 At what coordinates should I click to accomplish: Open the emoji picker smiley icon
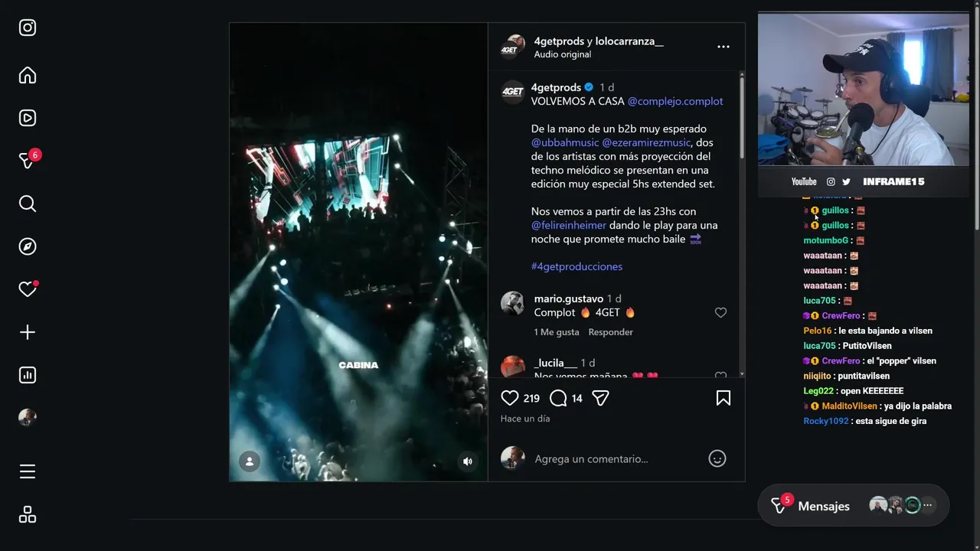click(717, 458)
